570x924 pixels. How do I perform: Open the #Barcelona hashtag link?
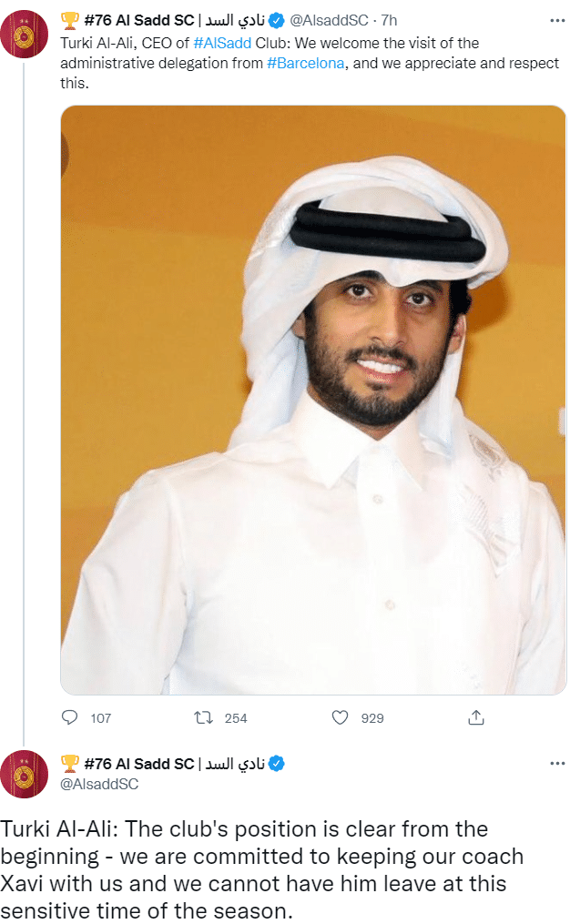(306, 63)
